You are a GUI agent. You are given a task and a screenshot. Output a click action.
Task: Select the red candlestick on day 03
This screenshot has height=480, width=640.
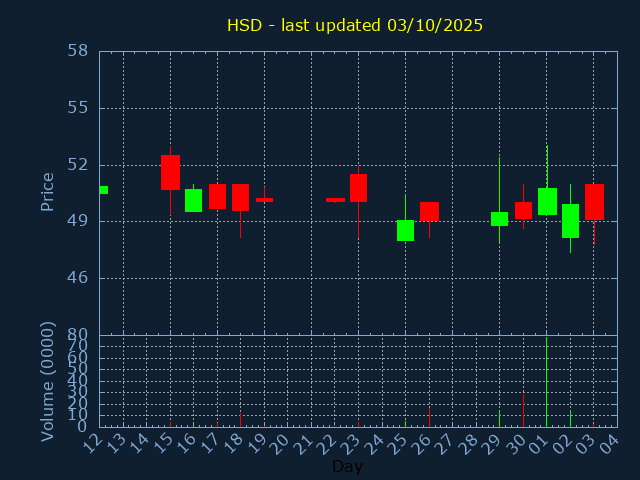coord(594,201)
